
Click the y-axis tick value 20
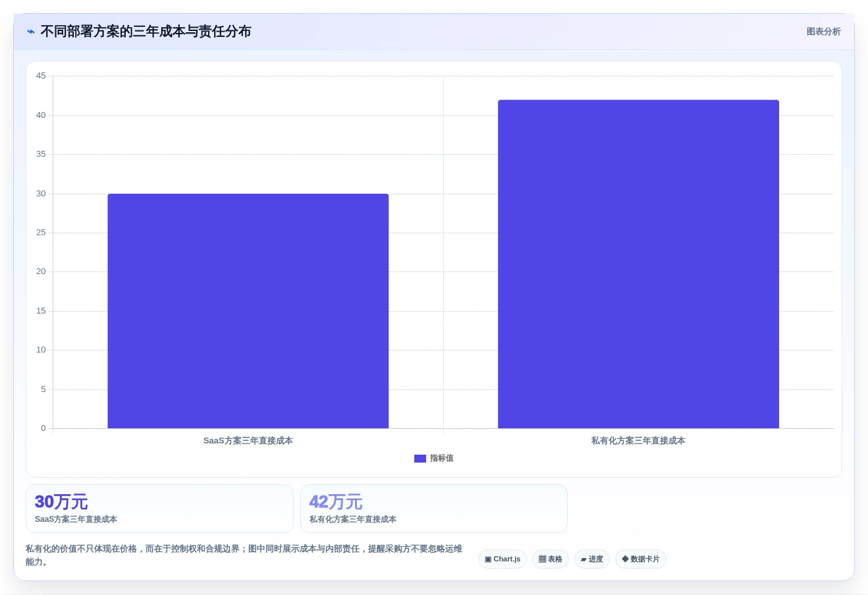pyautogui.click(x=41, y=271)
